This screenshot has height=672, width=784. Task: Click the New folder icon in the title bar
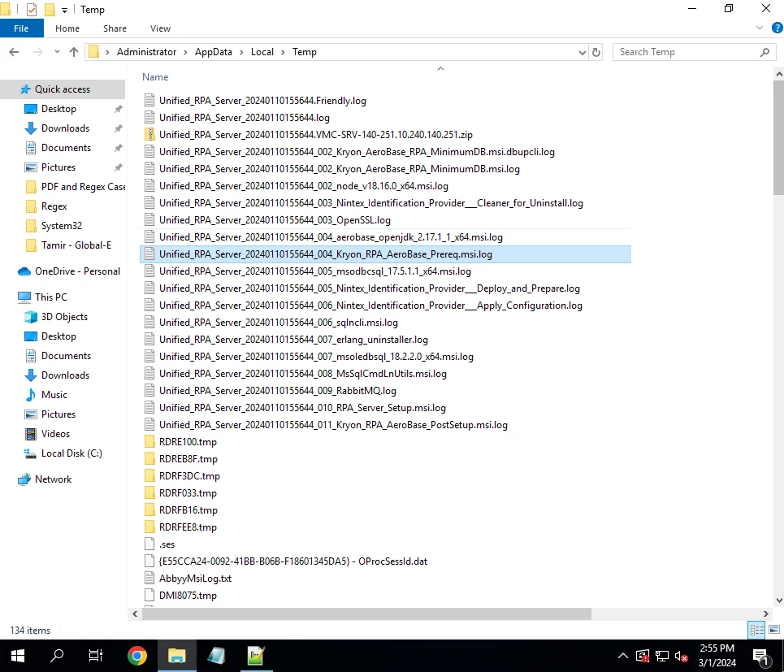(50, 10)
